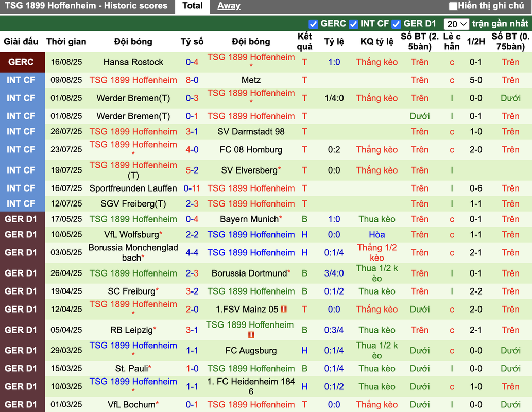This screenshot has width=532, height=412.
Task: Open FC Augsburg team link
Action: (x=251, y=351)
